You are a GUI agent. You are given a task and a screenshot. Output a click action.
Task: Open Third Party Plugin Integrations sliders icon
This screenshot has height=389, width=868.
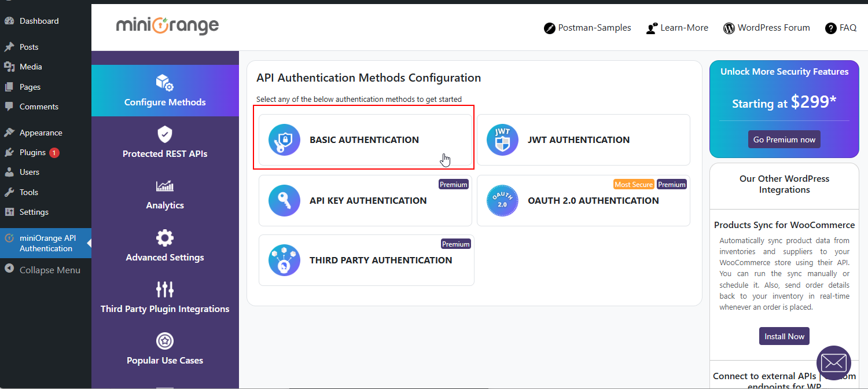(165, 289)
